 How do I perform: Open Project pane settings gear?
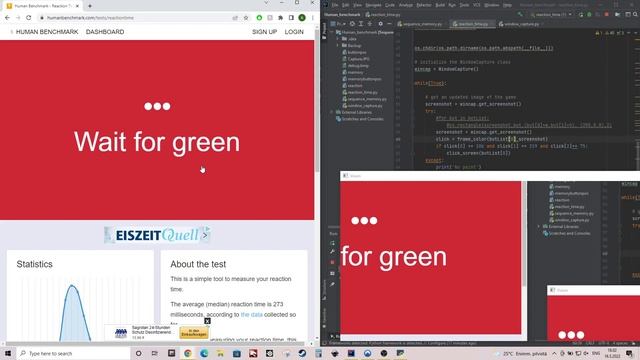(x=380, y=24)
